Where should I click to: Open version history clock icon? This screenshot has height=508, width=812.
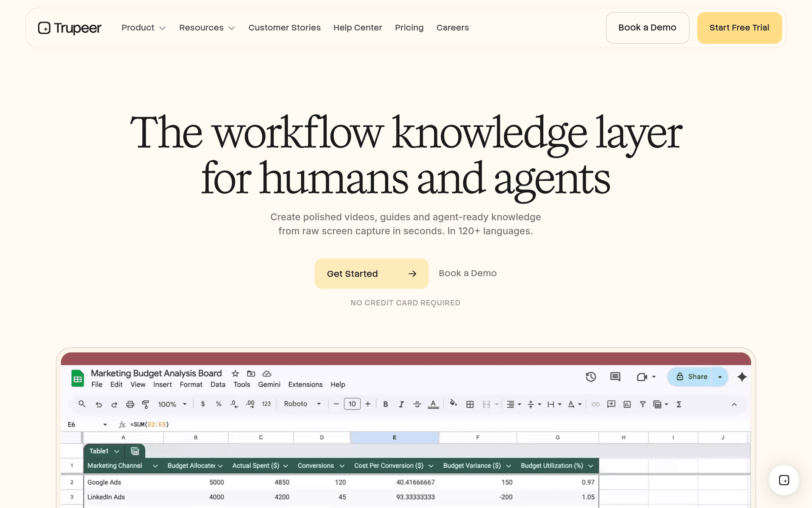[591, 377]
